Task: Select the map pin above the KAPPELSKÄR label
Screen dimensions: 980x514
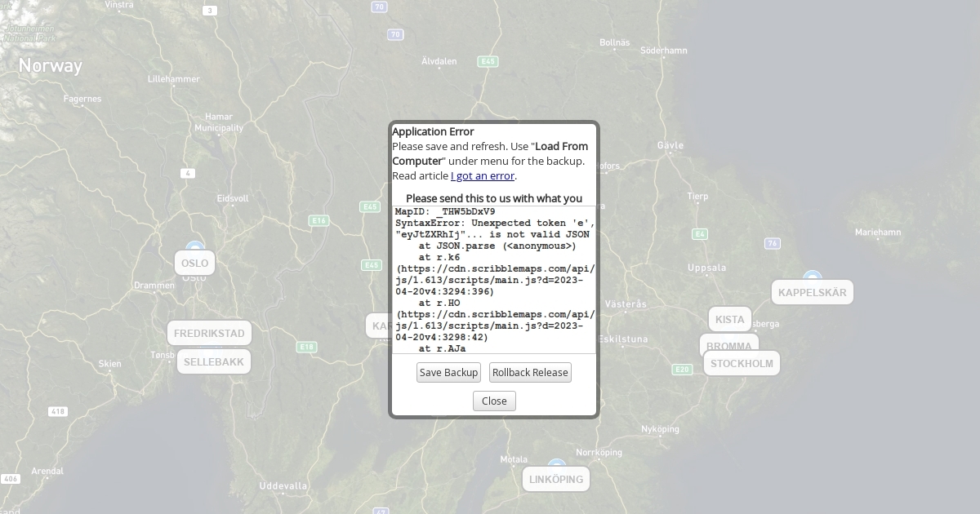Action: pos(812,277)
